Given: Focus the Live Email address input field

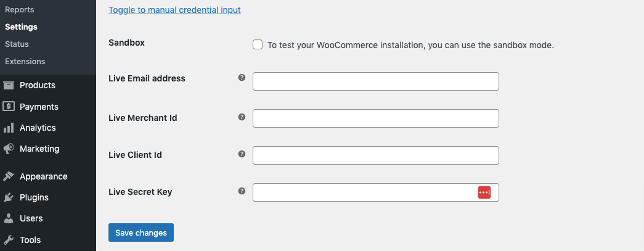Looking at the screenshot, I should [x=376, y=81].
